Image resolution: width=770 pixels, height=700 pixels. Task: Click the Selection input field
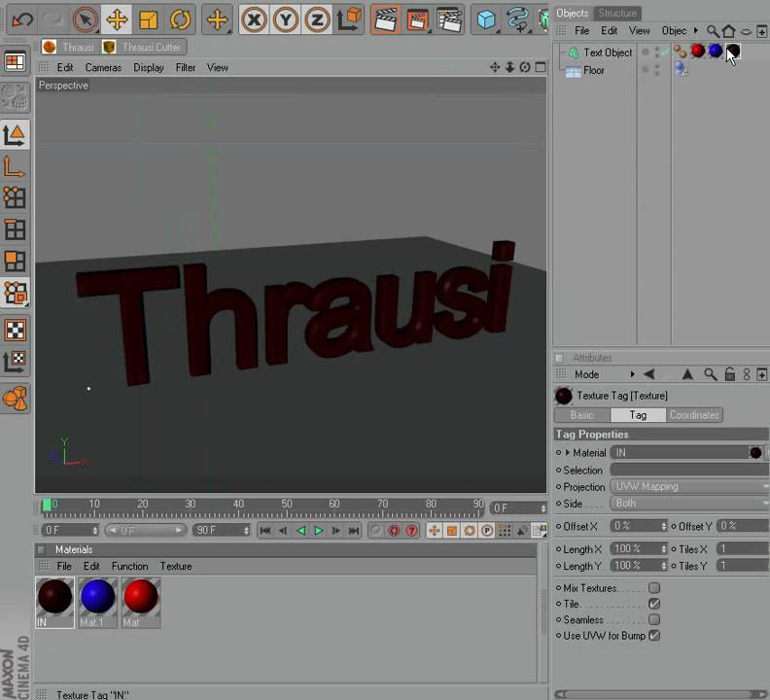point(688,471)
